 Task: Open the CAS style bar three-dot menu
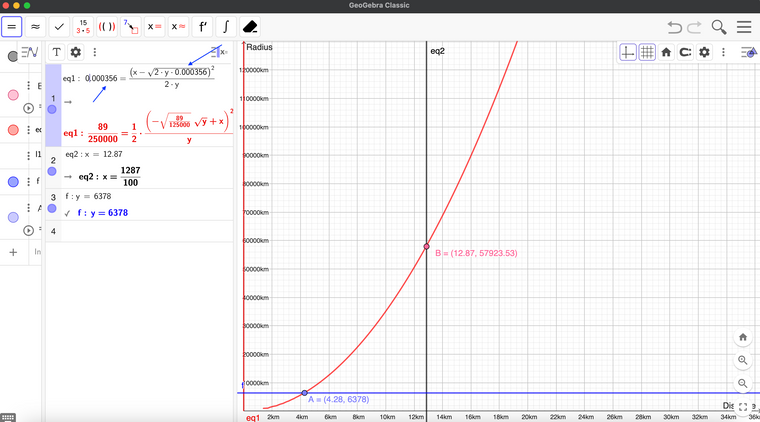(95, 52)
